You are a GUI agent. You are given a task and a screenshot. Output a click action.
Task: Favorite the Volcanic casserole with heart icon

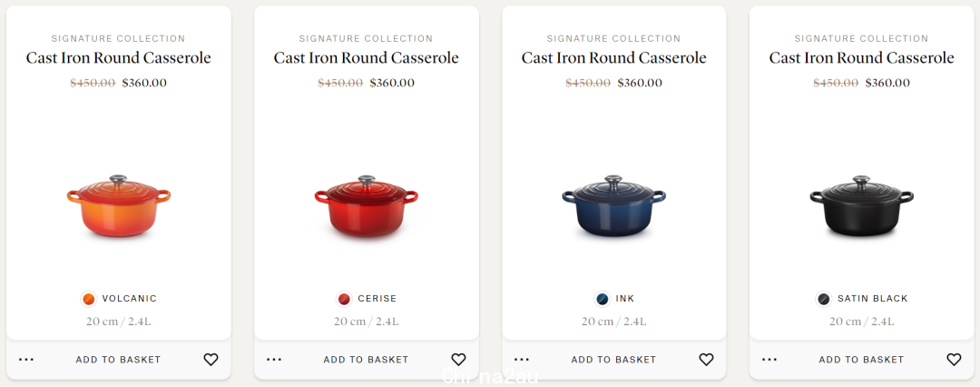tap(211, 360)
